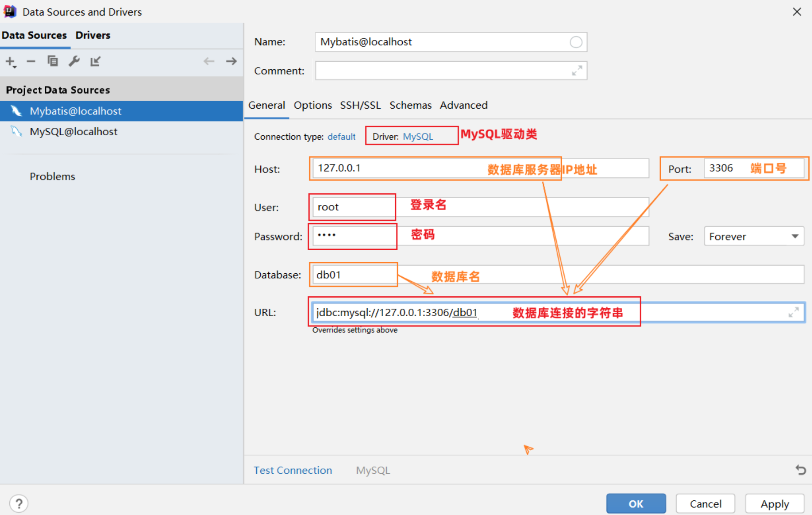Switch to the Drivers tab
Image resolution: width=812 pixels, height=515 pixels.
pos(93,35)
